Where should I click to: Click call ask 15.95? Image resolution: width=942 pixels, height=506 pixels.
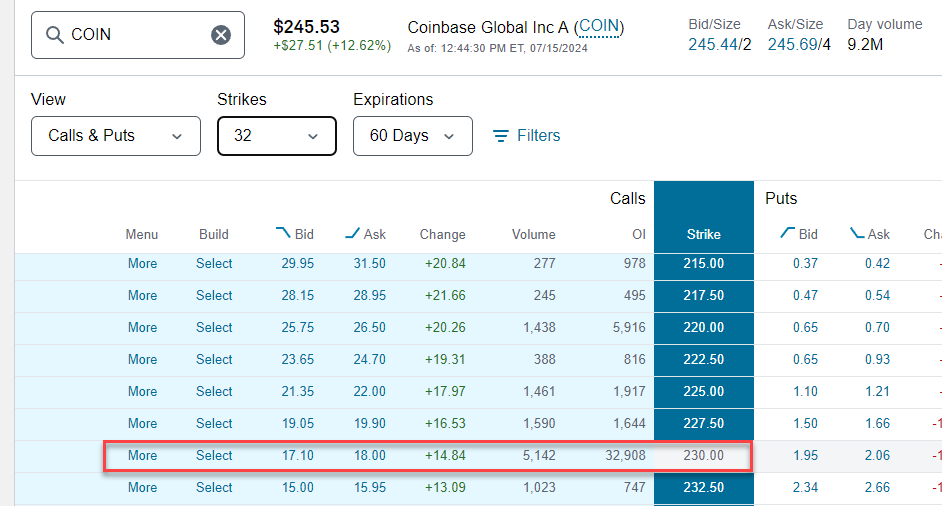pyautogui.click(x=369, y=487)
